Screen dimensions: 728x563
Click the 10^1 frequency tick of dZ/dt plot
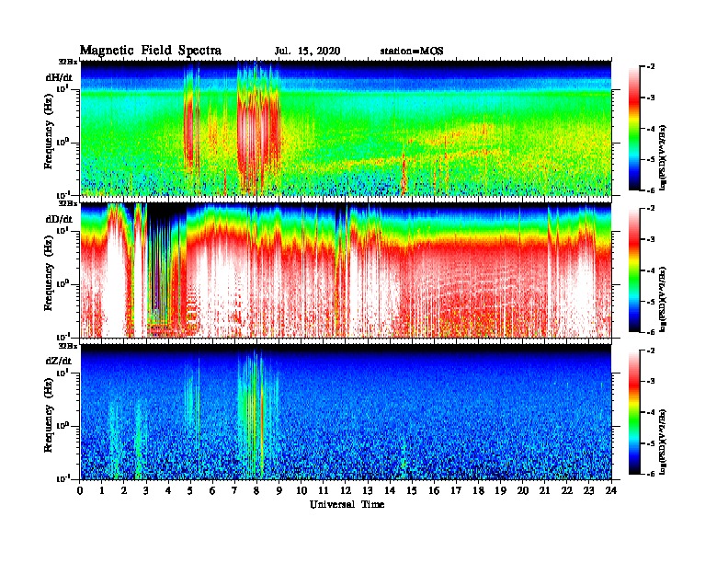[62, 373]
